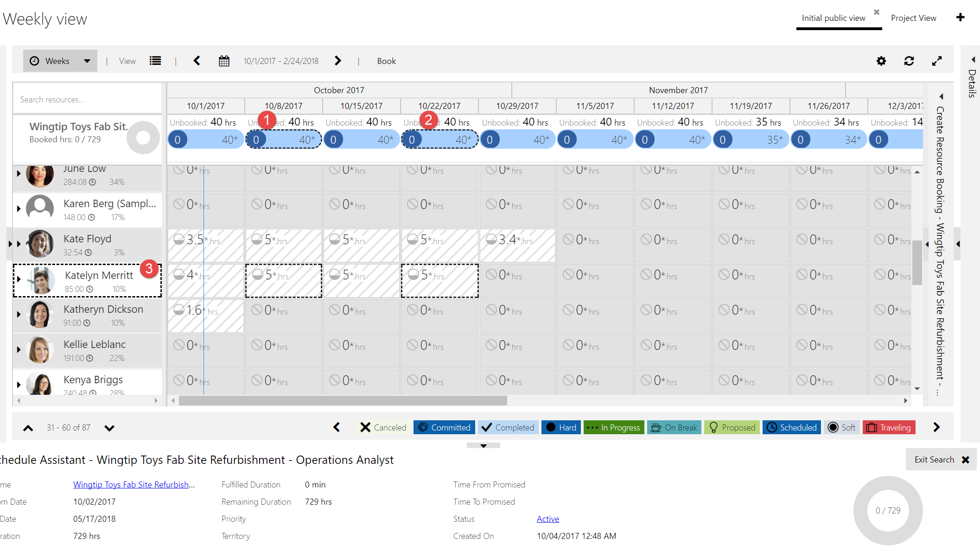Select Kate Floyd's 10/15/2017 availability cell
Viewport: 980px width, 557px height.
[361, 246]
